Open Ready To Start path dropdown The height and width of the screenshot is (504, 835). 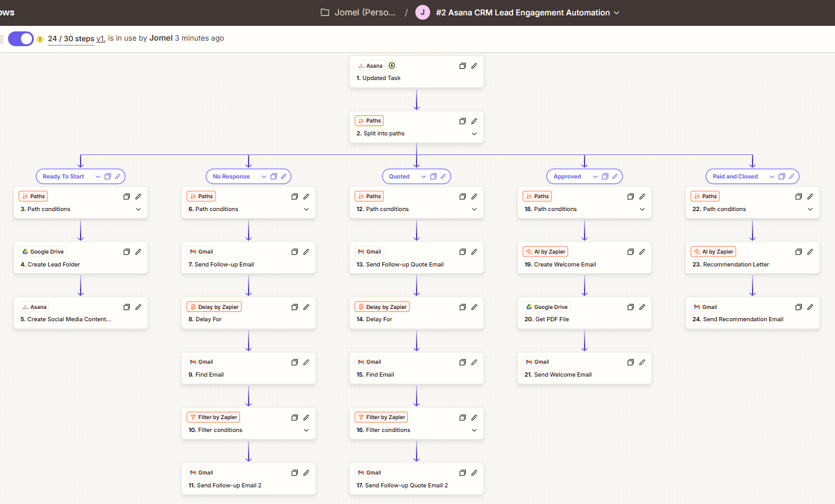click(x=97, y=177)
